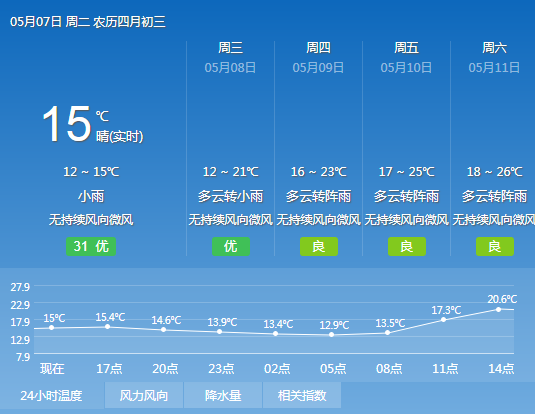This screenshot has height=414, width=535.
Task: Switch to the 24小时温度 tab
Action: click(x=52, y=395)
